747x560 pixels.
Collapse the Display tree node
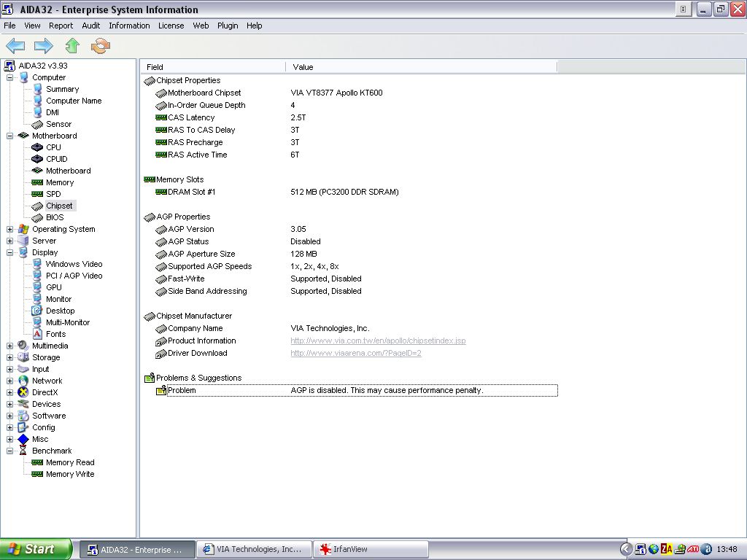point(10,252)
